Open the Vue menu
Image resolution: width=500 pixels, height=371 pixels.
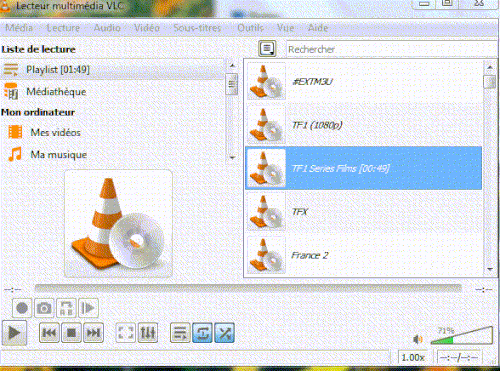tap(285, 28)
